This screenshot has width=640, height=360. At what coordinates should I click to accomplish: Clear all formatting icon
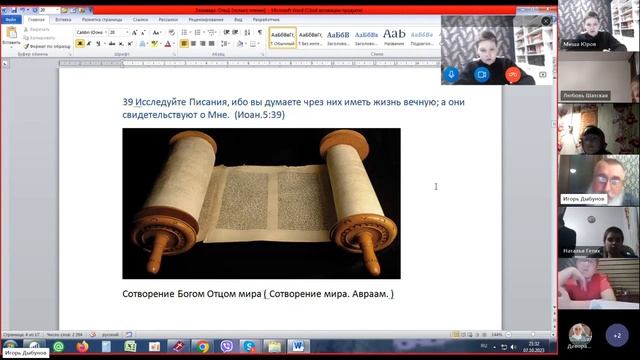[x=171, y=32]
